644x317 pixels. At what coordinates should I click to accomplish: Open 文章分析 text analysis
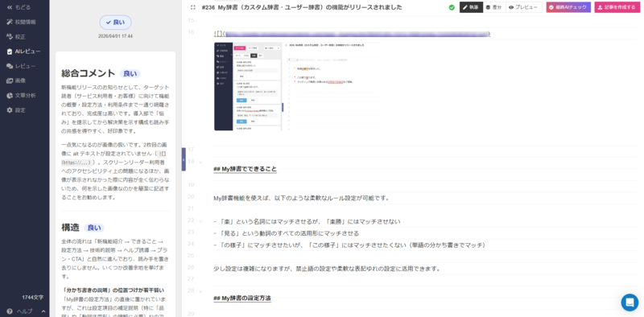pyautogui.click(x=21, y=96)
